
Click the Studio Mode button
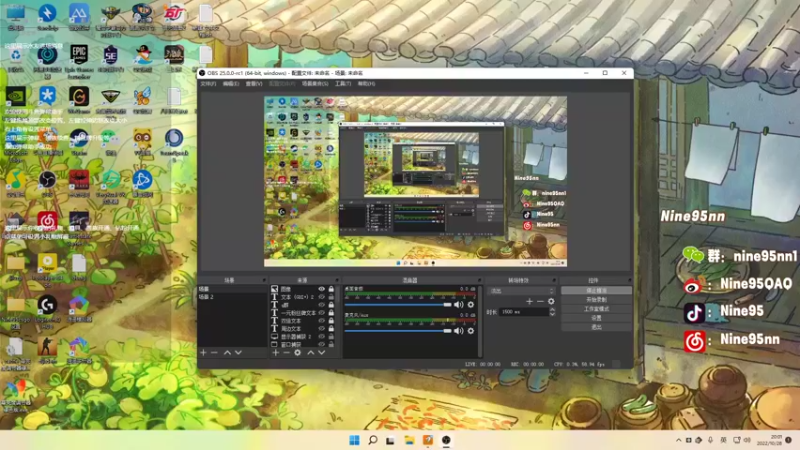coord(596,309)
